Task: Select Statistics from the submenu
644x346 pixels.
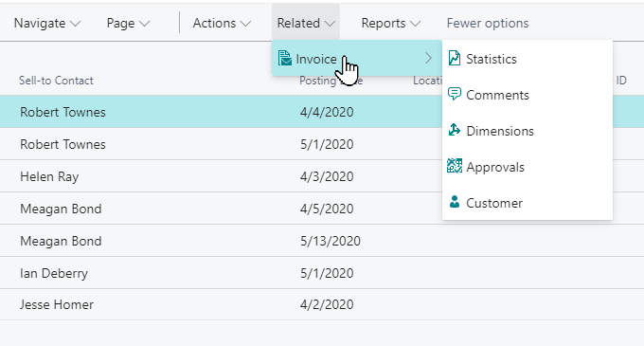Action: click(528, 59)
